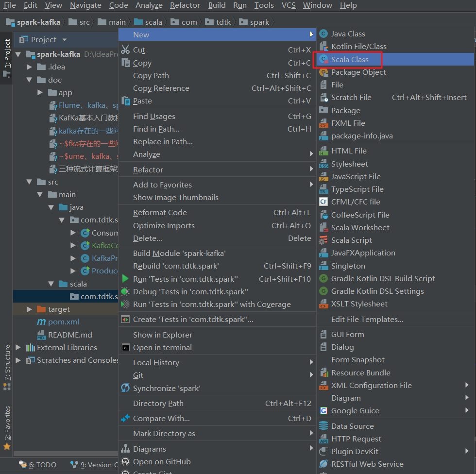Collapse the java source folder

tap(51, 207)
